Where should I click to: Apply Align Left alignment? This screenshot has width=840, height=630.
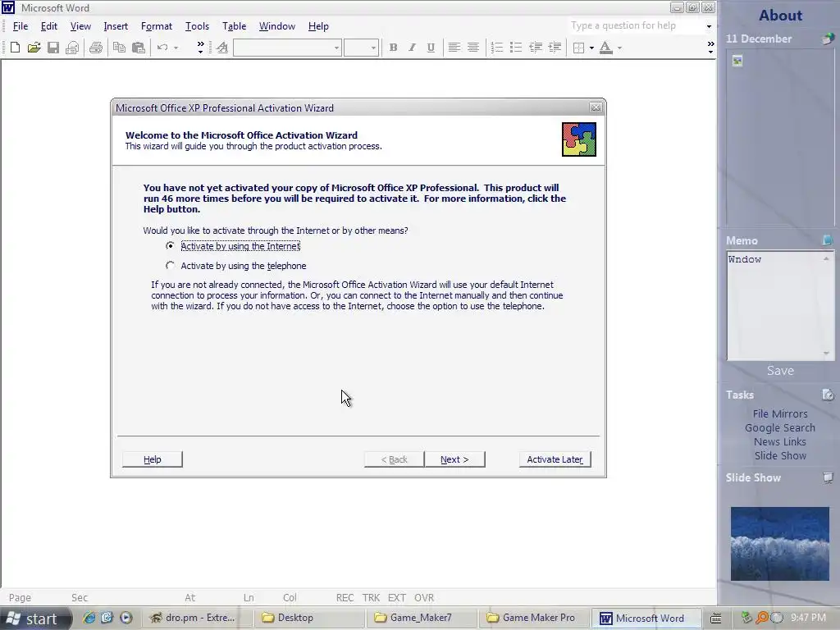coord(454,48)
